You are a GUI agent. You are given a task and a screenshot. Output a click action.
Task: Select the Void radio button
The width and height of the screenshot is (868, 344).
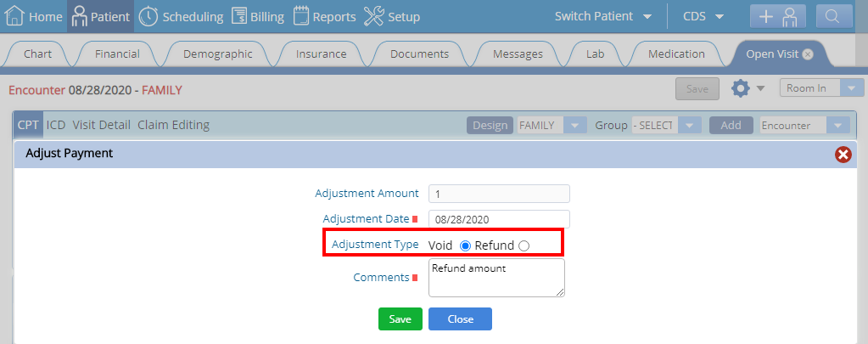[465, 245]
